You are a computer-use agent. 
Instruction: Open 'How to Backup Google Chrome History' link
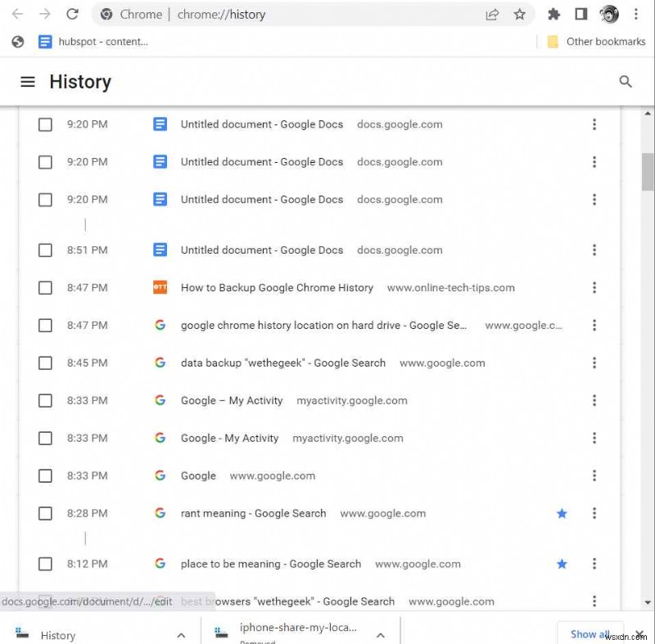tap(277, 287)
